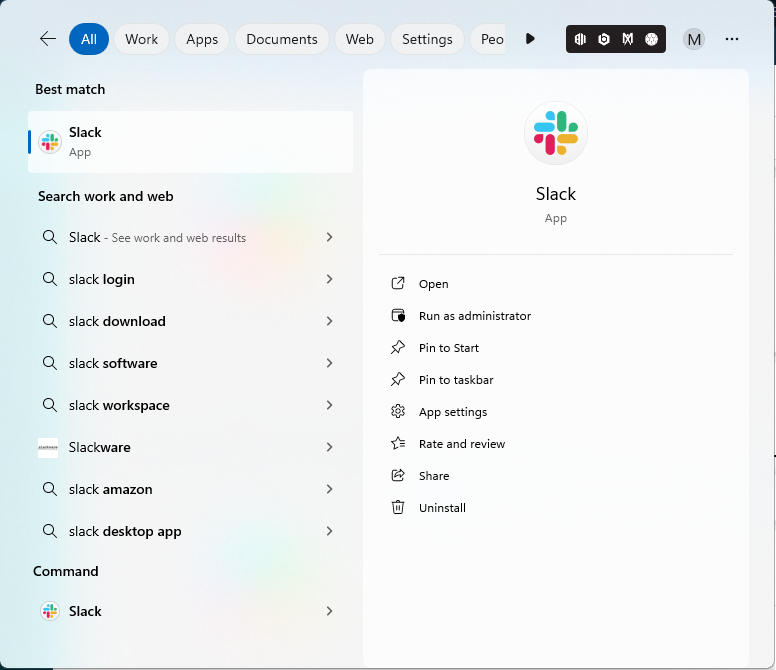
Task: Expand chevron beside Command Slack
Action: pos(330,612)
